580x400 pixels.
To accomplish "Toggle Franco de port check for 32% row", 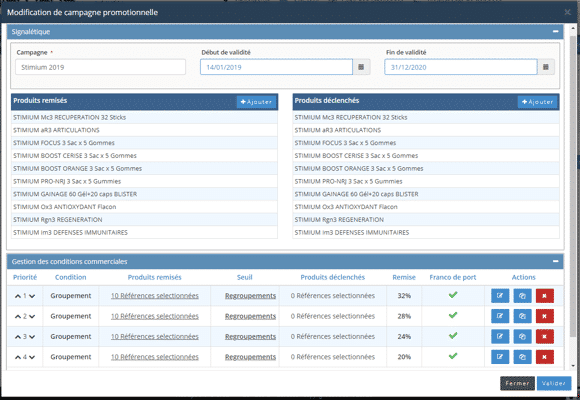I will [453, 295].
